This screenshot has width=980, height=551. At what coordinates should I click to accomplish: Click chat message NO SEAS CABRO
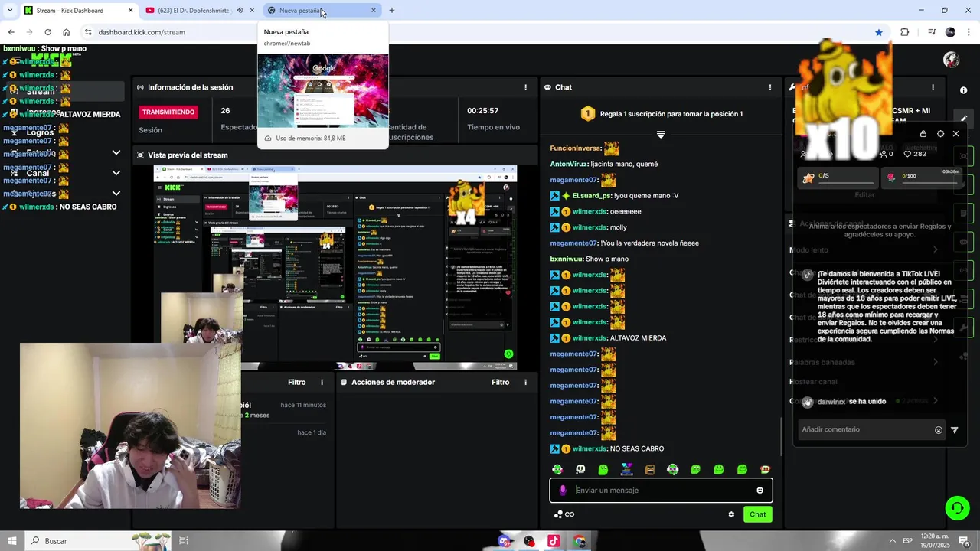point(637,449)
